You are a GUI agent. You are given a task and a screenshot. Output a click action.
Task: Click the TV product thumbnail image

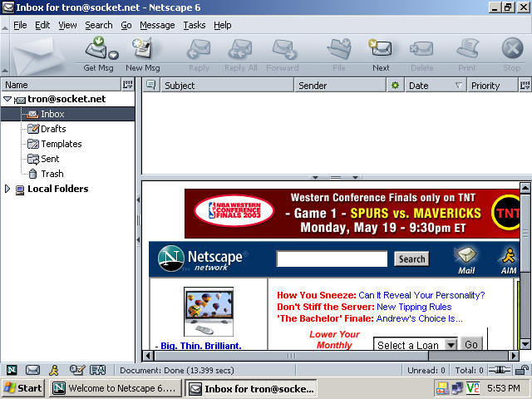[x=209, y=312]
